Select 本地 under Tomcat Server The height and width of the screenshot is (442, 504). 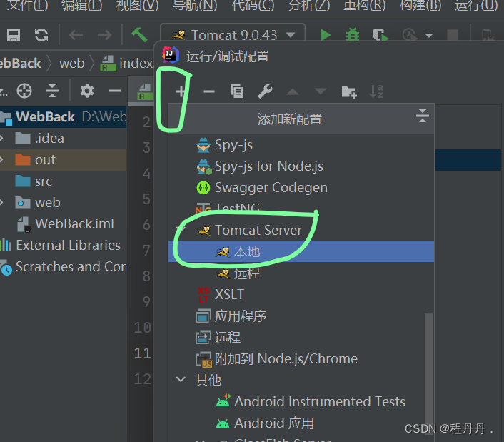pos(301,251)
